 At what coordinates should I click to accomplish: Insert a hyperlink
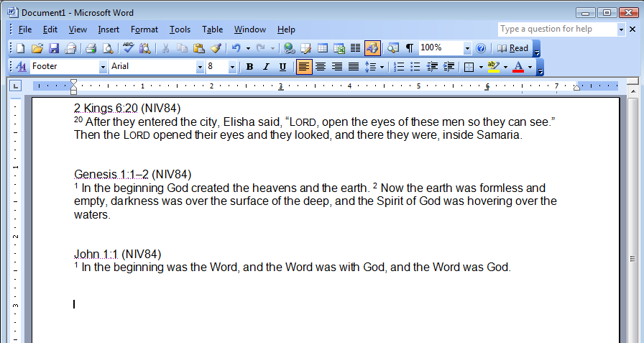point(289,48)
